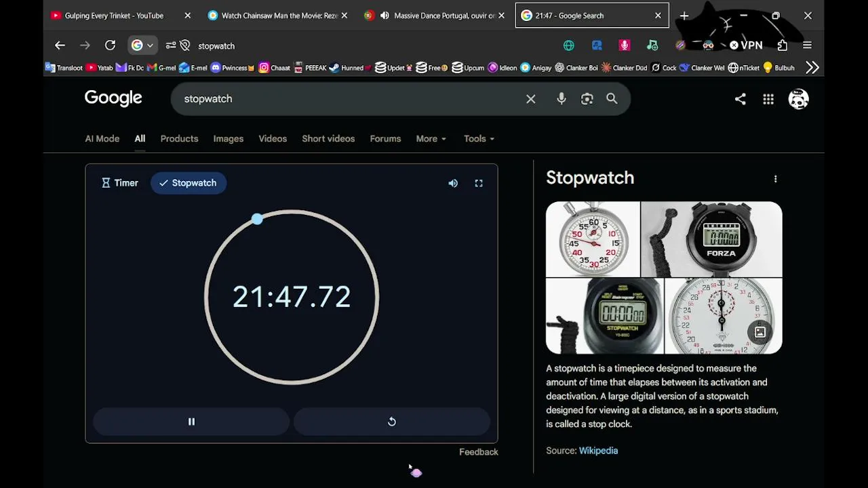
Task: Expand the Tools dropdown
Action: (x=479, y=138)
